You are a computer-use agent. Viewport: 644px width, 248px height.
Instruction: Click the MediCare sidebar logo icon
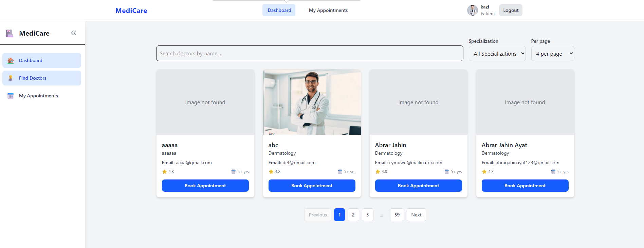click(10, 33)
